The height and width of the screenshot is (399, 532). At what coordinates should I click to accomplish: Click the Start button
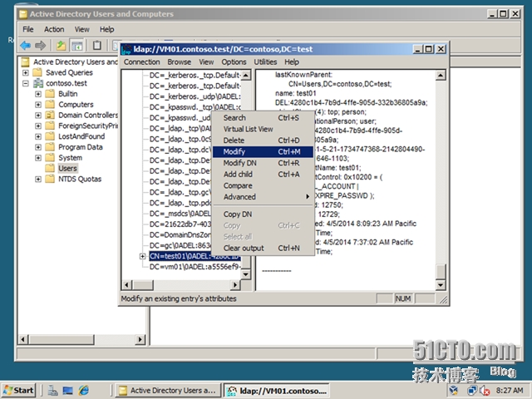point(19,391)
